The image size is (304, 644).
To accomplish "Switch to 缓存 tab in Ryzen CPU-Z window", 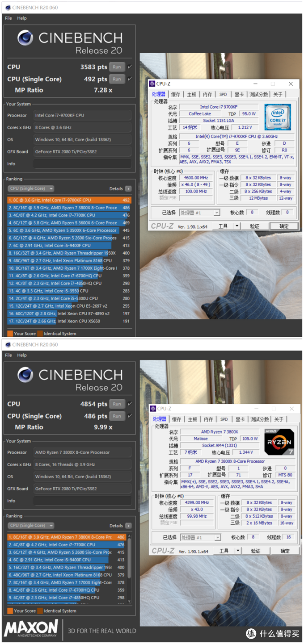I will click(177, 419).
